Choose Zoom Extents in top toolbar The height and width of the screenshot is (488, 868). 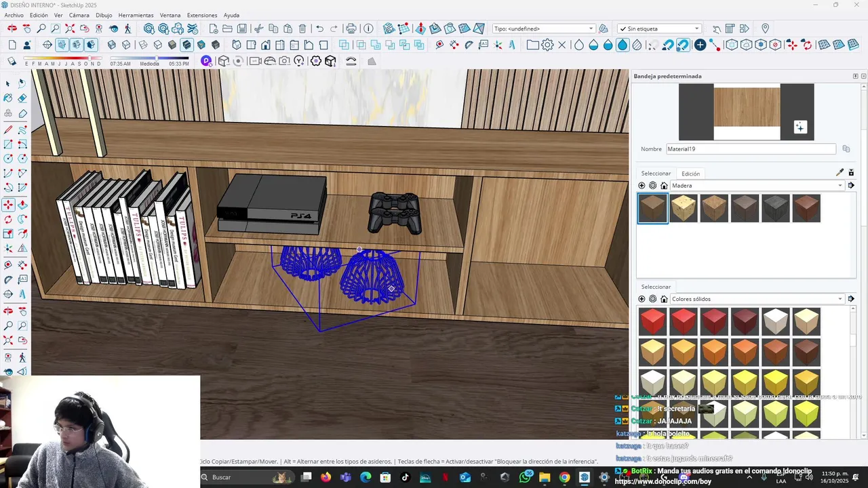pyautogui.click(x=70, y=28)
